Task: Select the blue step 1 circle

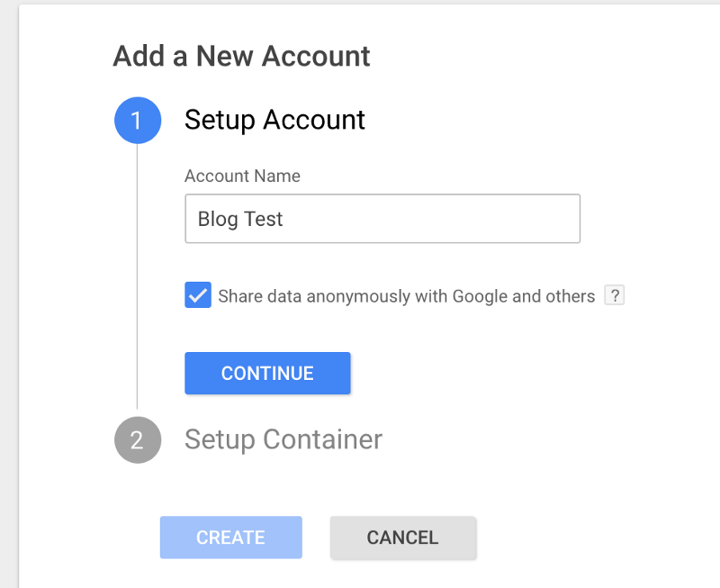Action: (138, 121)
